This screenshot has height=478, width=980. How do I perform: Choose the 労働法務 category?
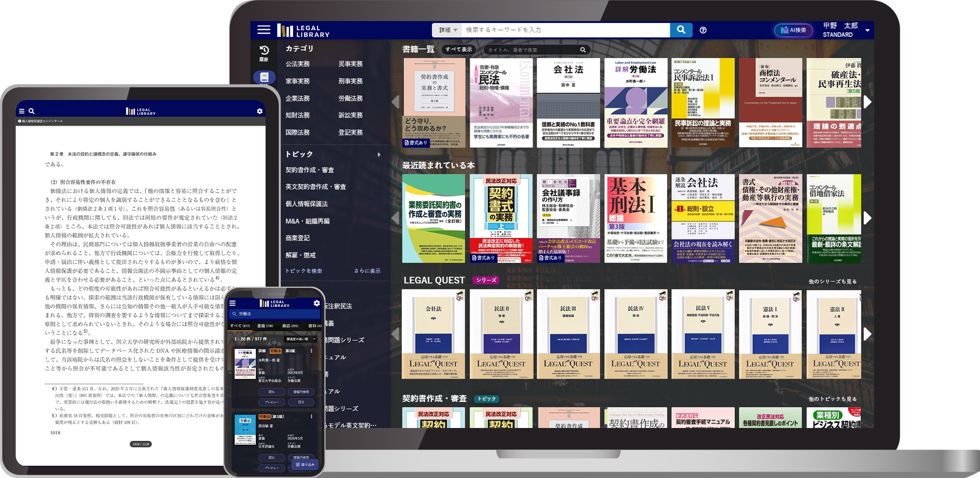(x=351, y=99)
